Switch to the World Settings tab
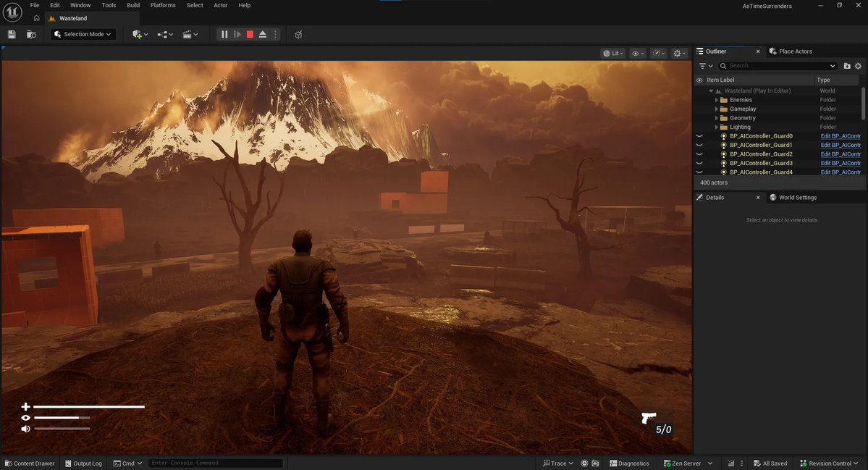The image size is (868, 470). click(x=793, y=198)
